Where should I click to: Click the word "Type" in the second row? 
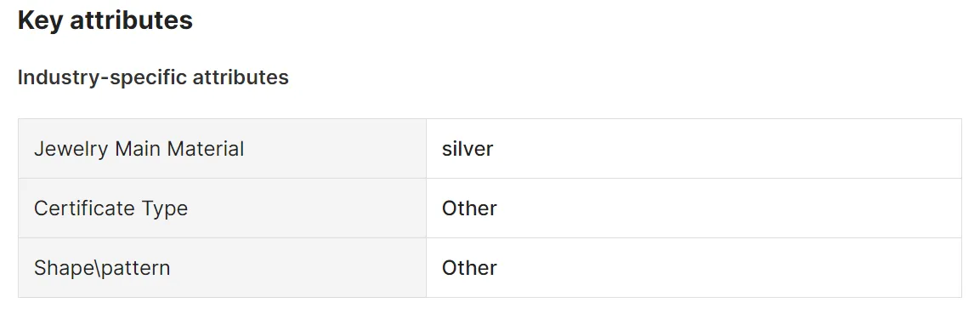click(160, 208)
